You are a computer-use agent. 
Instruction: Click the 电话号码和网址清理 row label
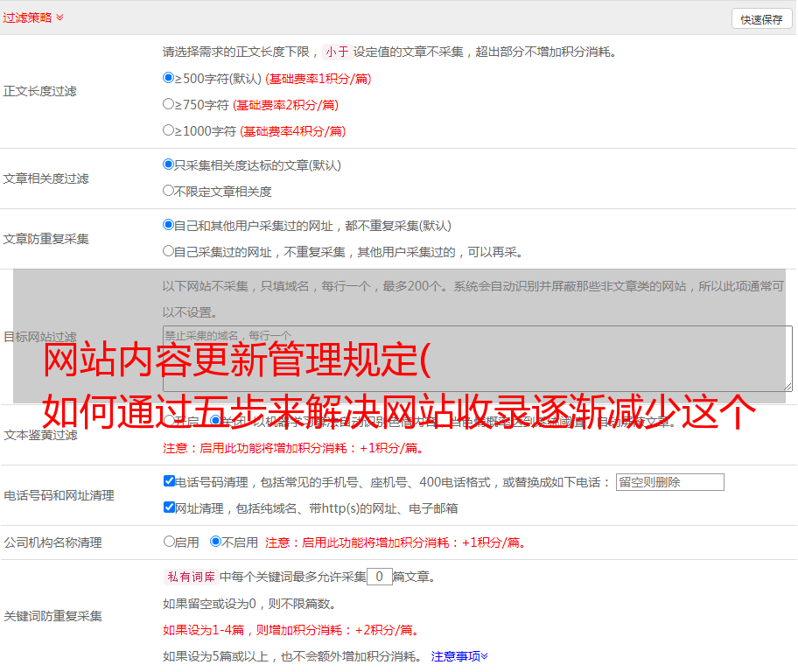pos(59,495)
